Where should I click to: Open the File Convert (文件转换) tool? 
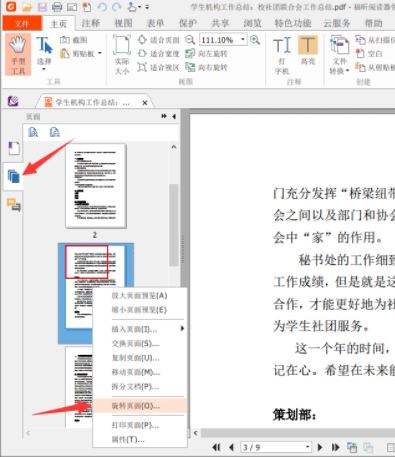[339, 55]
